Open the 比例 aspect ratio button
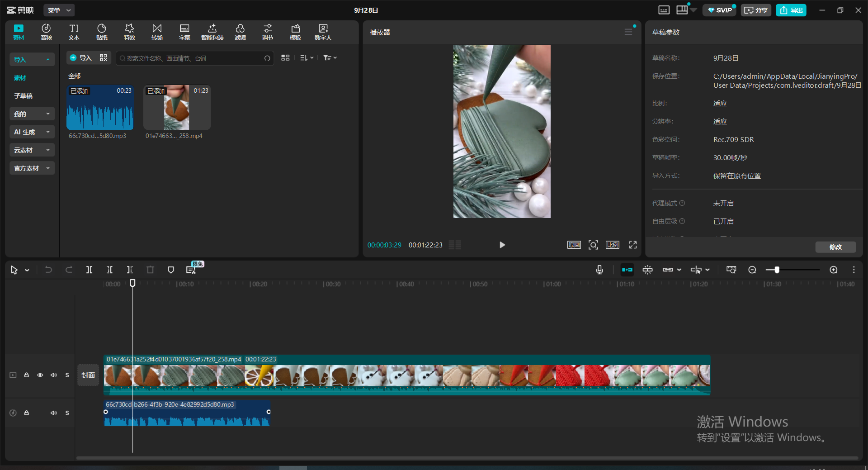The image size is (868, 470). (613, 245)
